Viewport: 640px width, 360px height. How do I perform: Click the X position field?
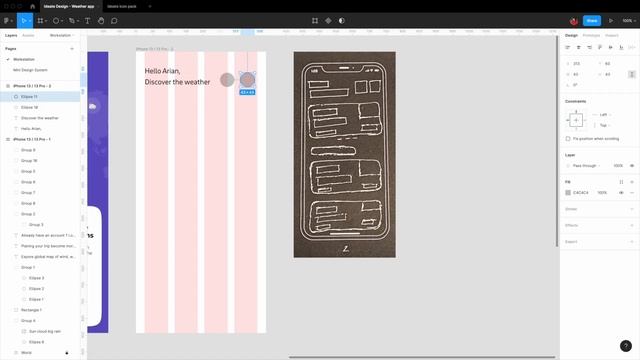579,64
